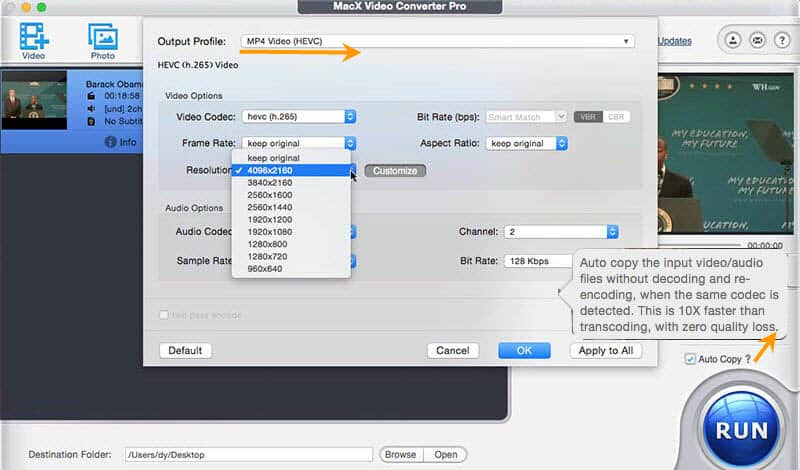Click the subtitle file icon
Image resolution: width=800 pixels, height=470 pixels.
[x=91, y=121]
